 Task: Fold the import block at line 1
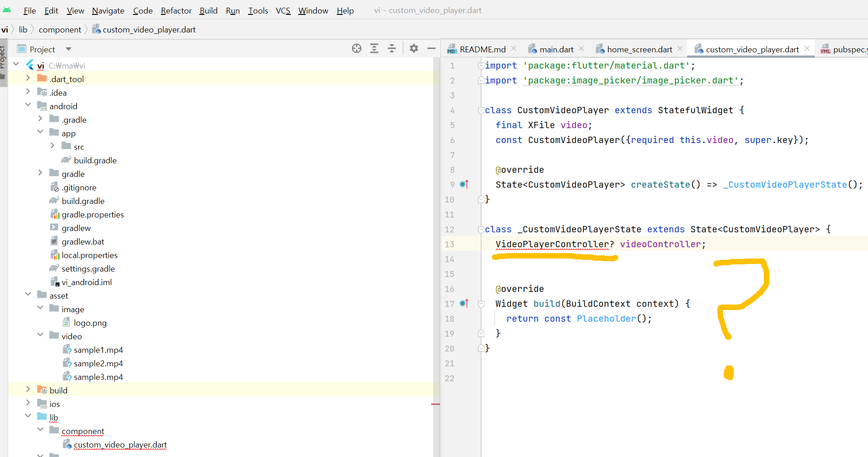click(x=481, y=65)
